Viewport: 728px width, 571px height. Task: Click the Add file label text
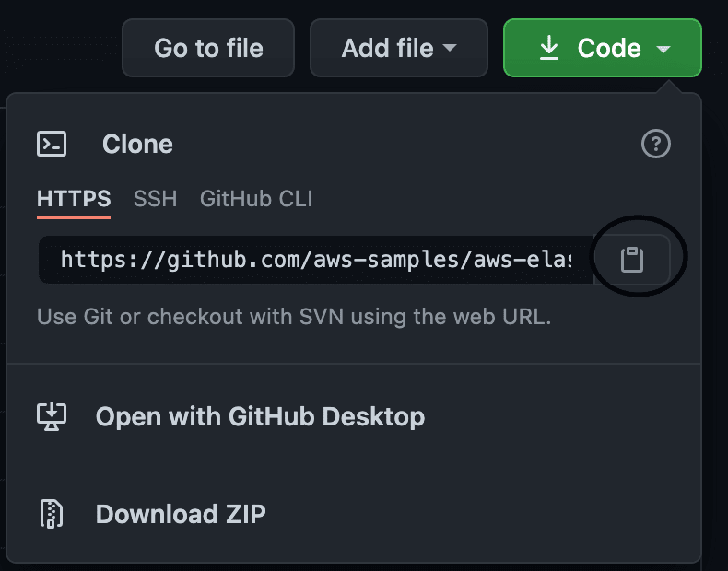[x=387, y=48]
